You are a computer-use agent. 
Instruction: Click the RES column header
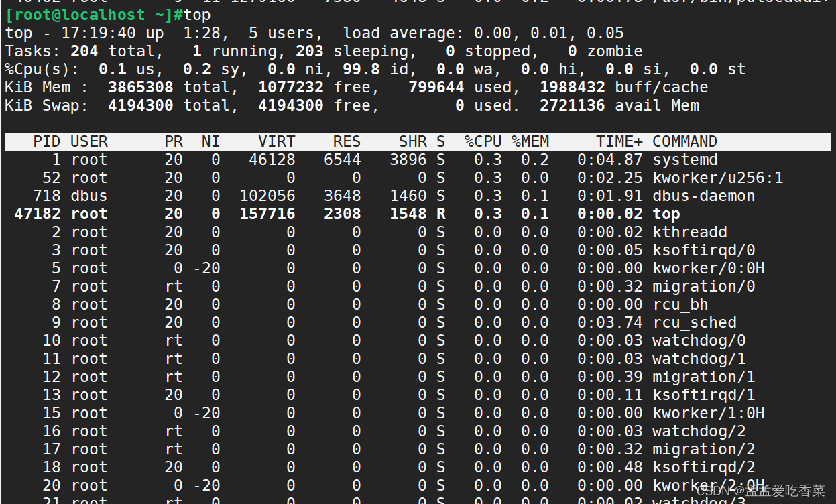click(x=347, y=141)
